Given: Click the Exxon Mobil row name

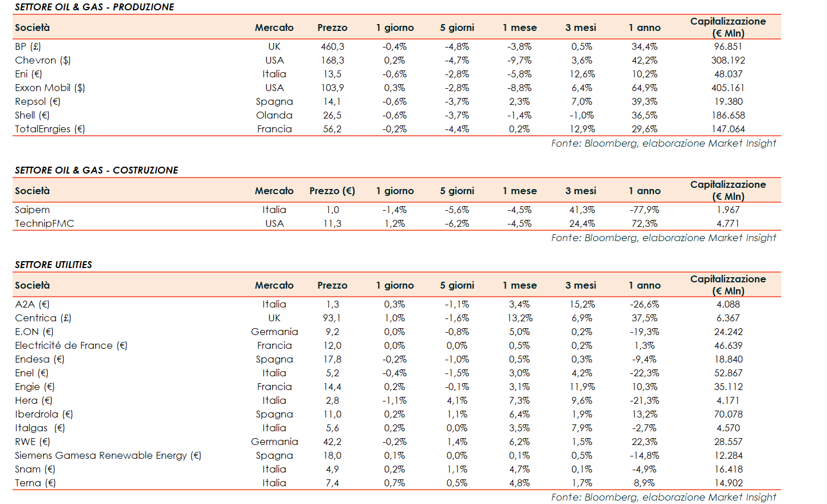Looking at the screenshot, I should pos(50,88).
